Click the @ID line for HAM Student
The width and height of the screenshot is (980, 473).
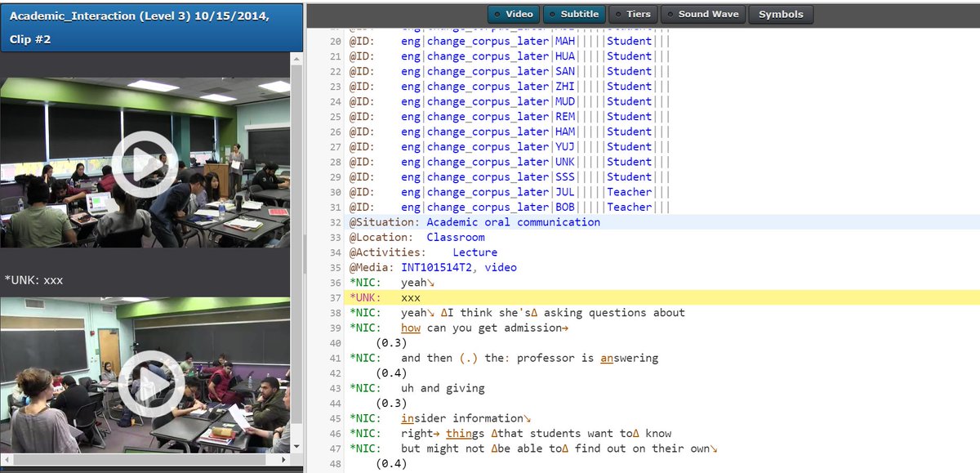[510, 132]
